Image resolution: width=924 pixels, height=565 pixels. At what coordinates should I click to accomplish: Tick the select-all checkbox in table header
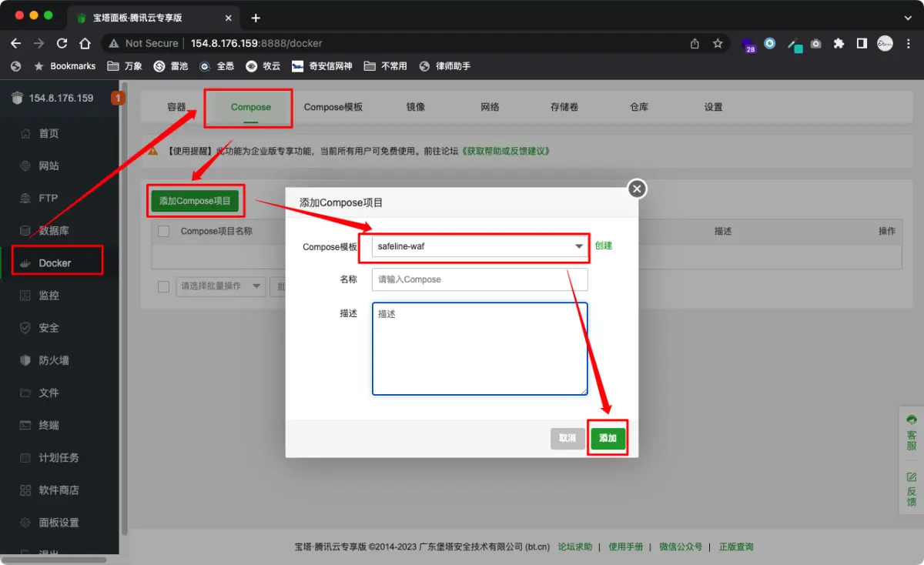163,231
